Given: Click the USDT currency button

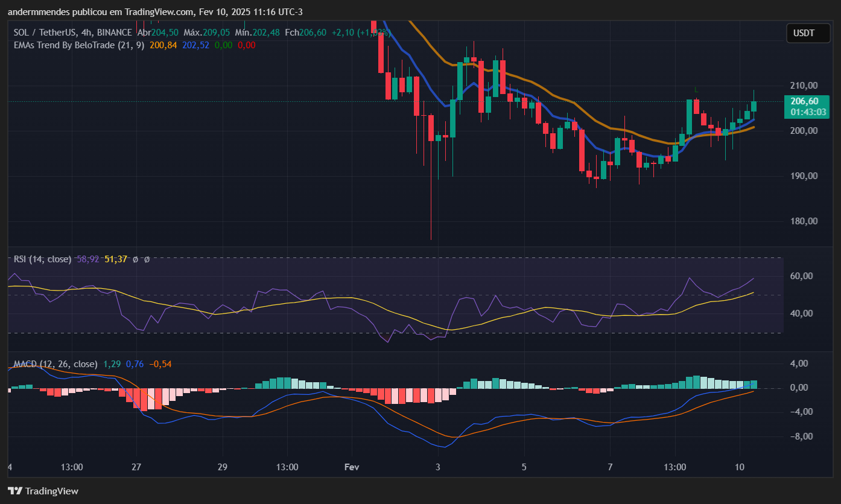Looking at the screenshot, I should coord(808,33).
